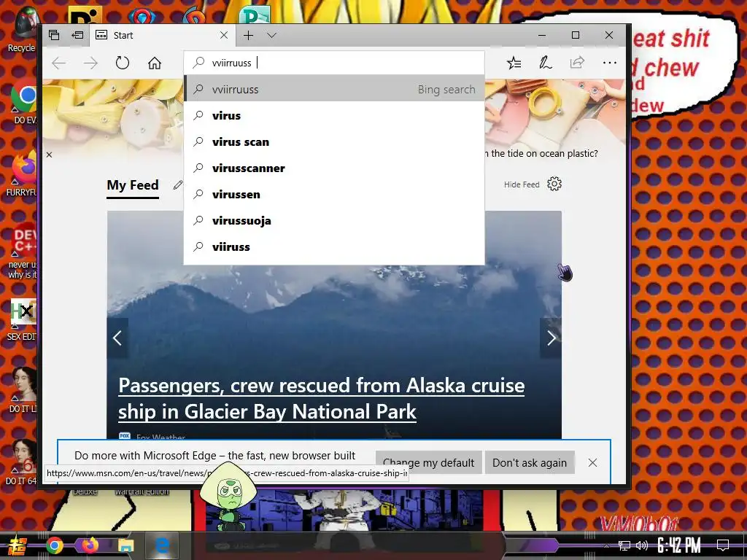Viewport: 747px width, 560px height.
Task: Open the DO IT 64 desktop shortcut
Action: (22, 462)
